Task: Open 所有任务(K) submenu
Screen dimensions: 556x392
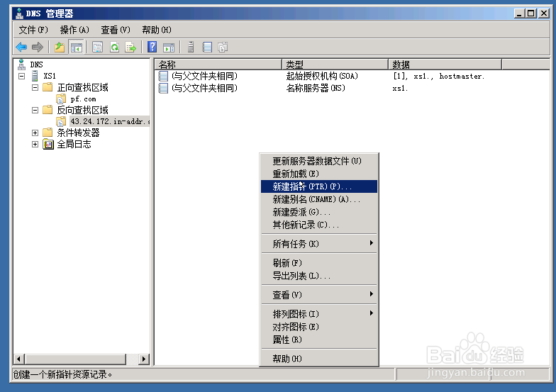Action: 319,244
